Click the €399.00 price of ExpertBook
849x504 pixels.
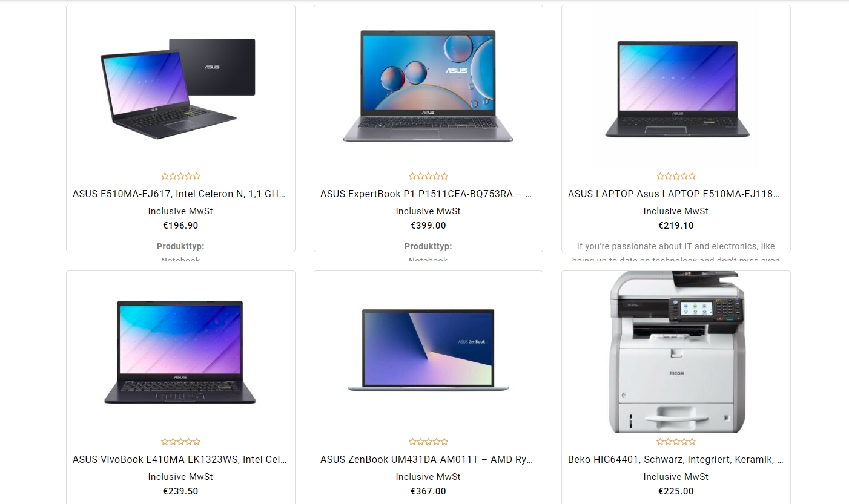[428, 226]
